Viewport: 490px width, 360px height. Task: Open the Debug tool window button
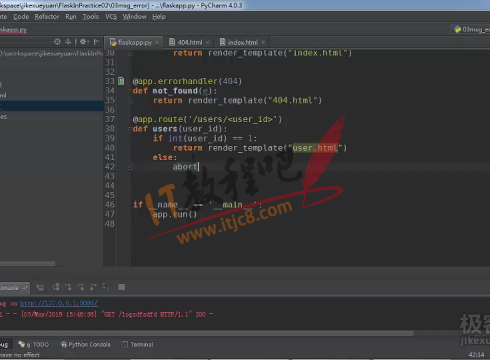click(x=5, y=344)
